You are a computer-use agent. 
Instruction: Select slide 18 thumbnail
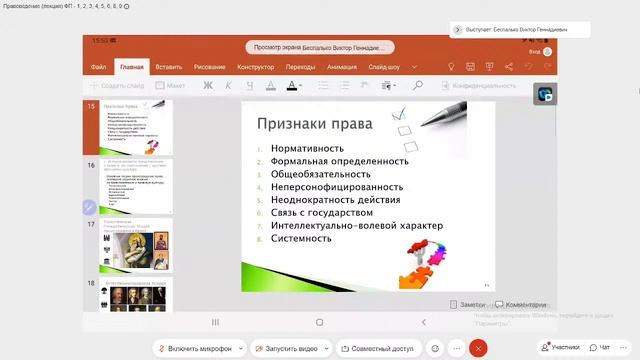[x=136, y=295]
